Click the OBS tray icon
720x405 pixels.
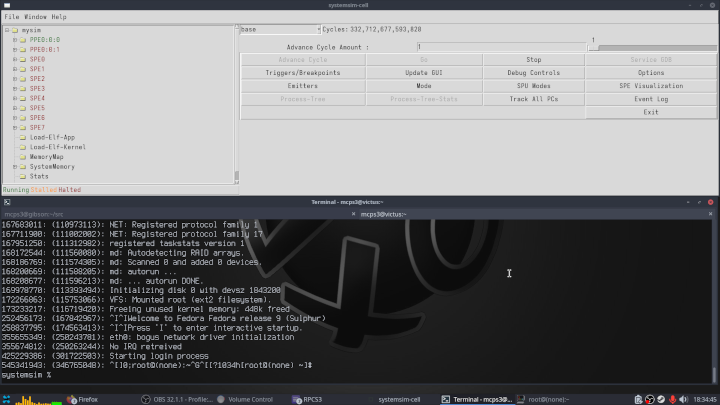click(x=650, y=399)
